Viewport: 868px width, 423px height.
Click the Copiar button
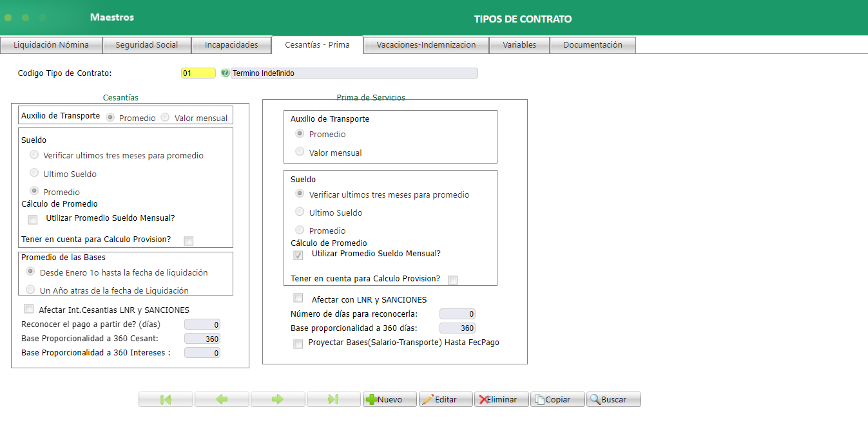[x=558, y=399]
